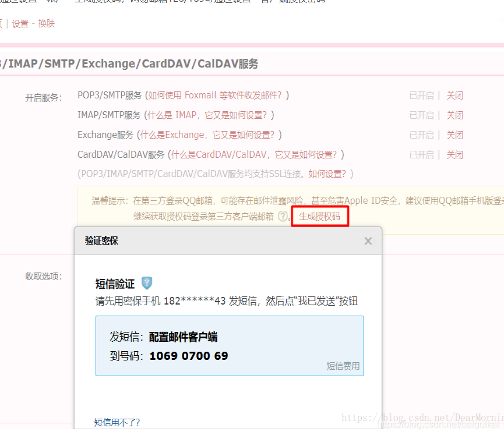Open the 如何设置? SSL connection link
The width and height of the screenshot is (504, 435).
pyautogui.click(x=327, y=174)
